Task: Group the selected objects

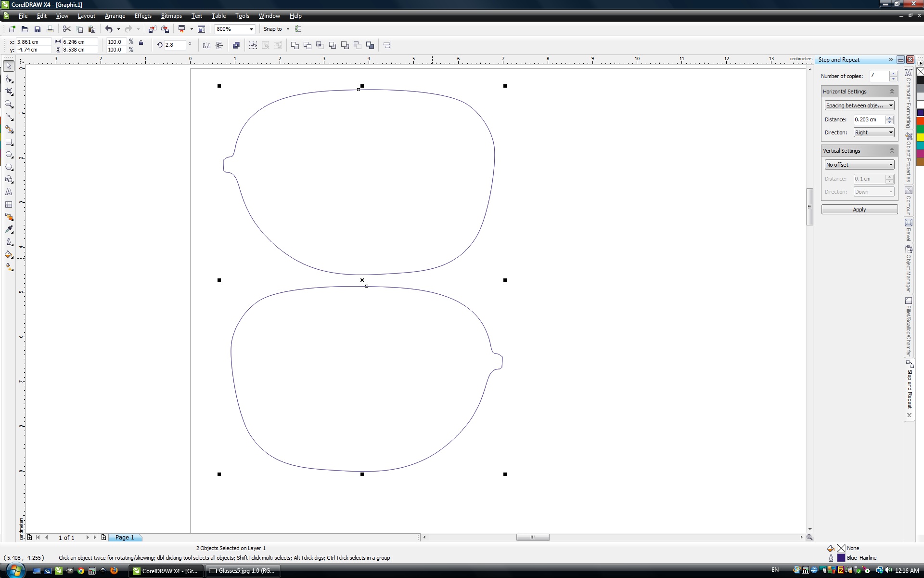Action: click(x=253, y=45)
